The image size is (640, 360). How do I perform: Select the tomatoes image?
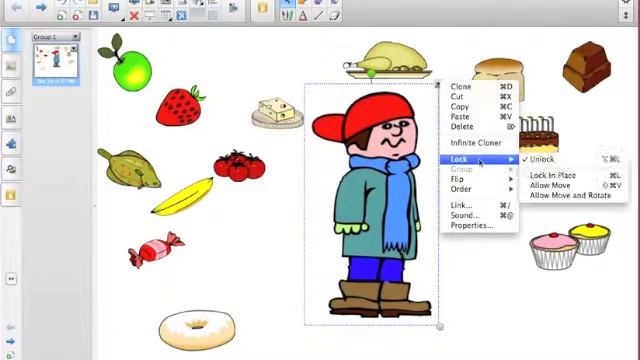point(240,165)
